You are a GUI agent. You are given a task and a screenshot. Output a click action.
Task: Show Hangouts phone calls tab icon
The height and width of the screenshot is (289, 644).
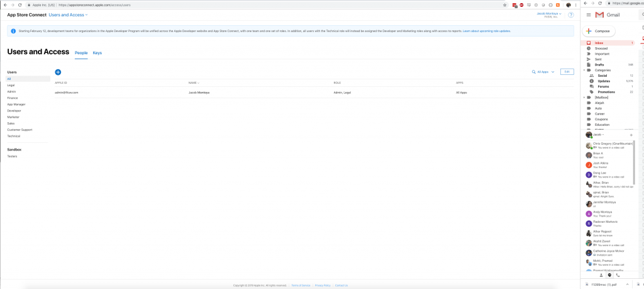pos(618,275)
